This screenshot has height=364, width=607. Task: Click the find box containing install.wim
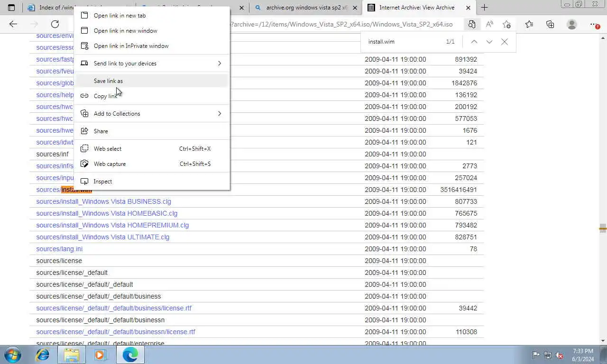tap(403, 42)
